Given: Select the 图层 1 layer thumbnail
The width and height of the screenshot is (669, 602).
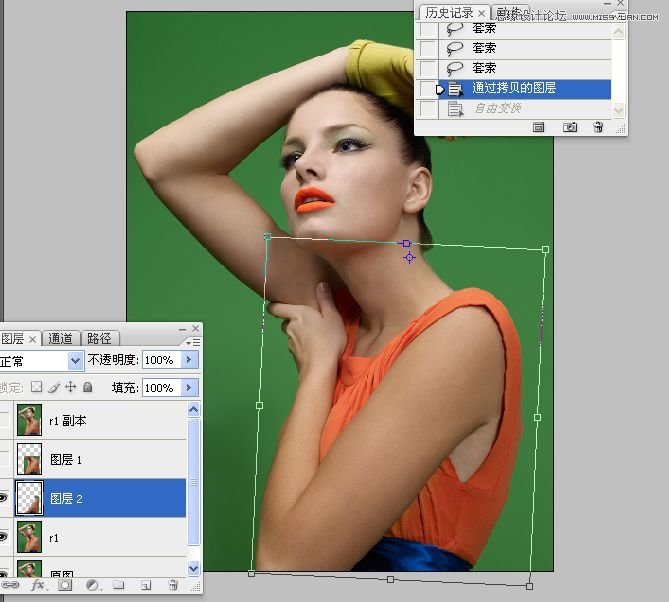Looking at the screenshot, I should tap(29, 459).
